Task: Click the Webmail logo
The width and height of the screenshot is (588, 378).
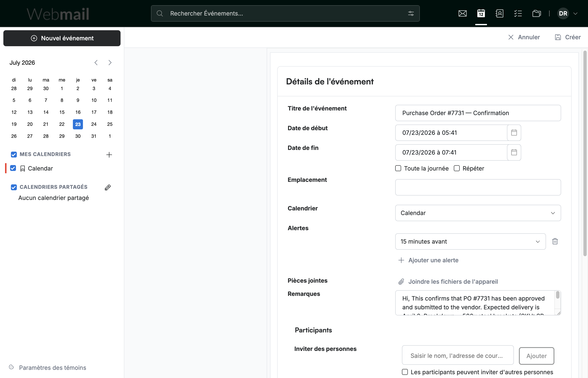Action: [58, 14]
